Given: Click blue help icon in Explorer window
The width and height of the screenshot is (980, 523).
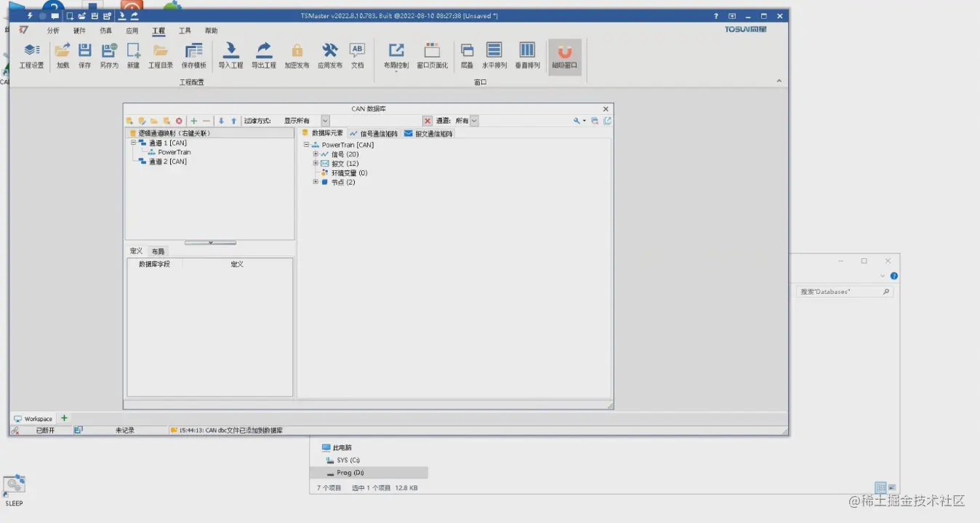Looking at the screenshot, I should point(894,276).
